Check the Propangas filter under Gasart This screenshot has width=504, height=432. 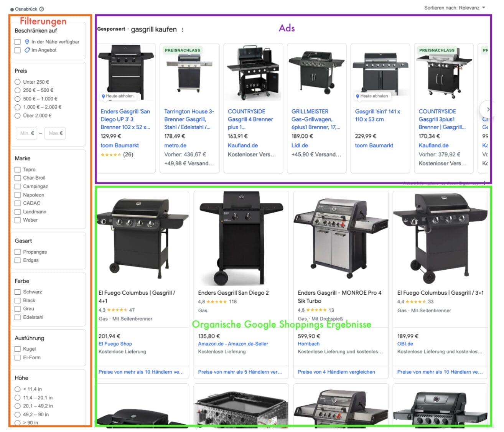17,252
